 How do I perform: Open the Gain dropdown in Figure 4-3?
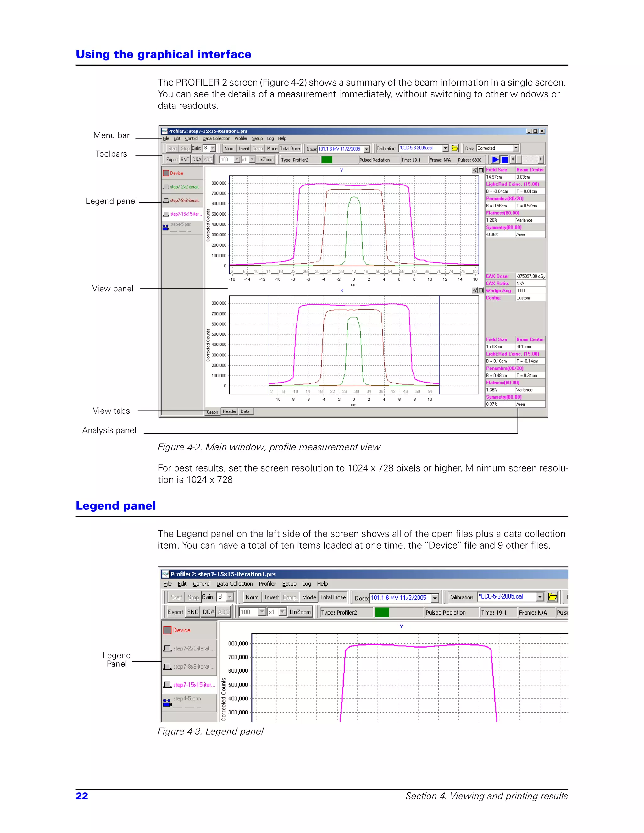[x=230, y=597]
